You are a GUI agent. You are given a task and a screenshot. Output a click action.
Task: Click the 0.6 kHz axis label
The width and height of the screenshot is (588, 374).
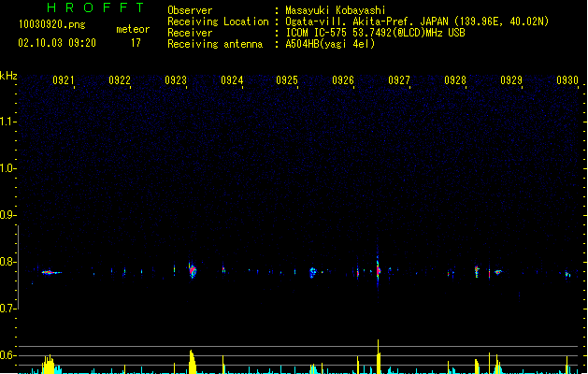(x=7, y=355)
